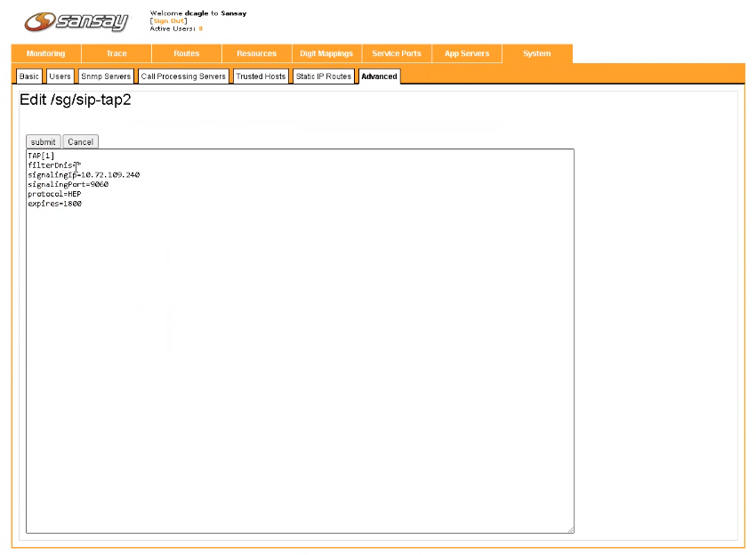Screen dimensions: 756x555
Task: Switch to the Routes tab
Action: tap(186, 53)
